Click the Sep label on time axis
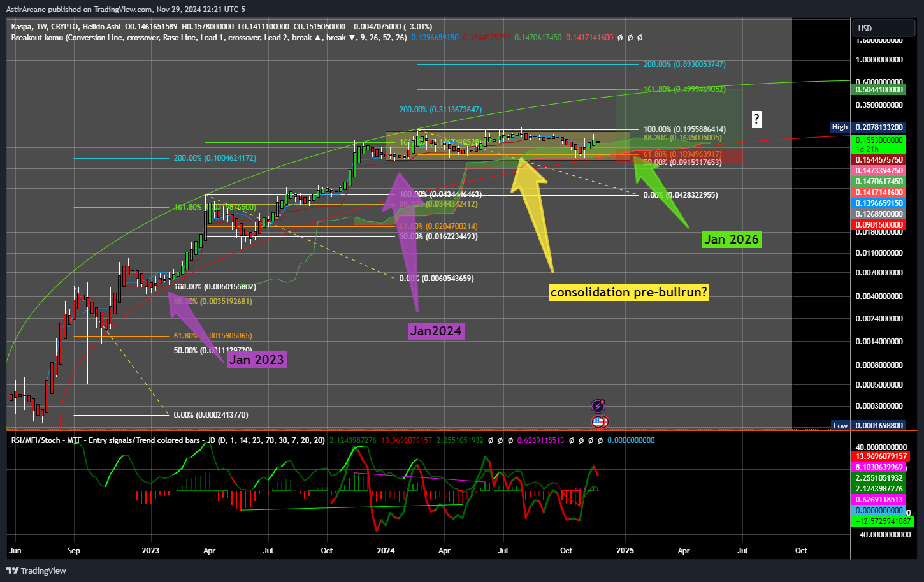The width and height of the screenshot is (924, 582). (x=74, y=551)
